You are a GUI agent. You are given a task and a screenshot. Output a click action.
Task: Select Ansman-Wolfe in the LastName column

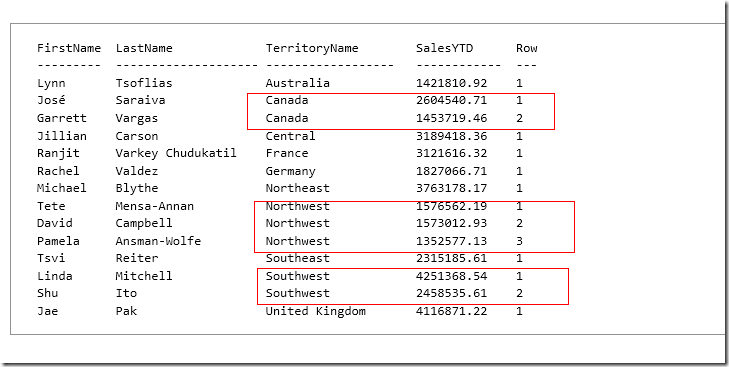(159, 241)
